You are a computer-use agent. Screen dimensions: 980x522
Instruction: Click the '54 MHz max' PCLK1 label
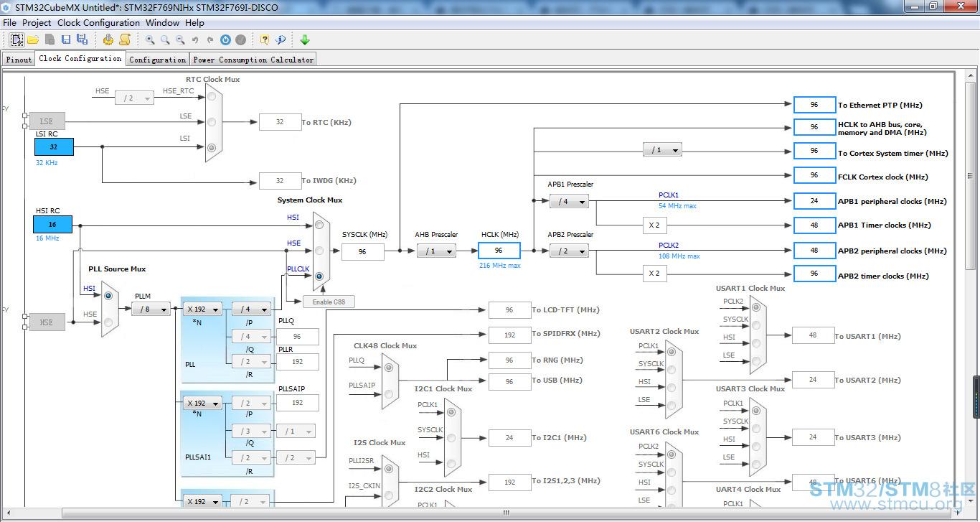pyautogui.click(x=678, y=206)
